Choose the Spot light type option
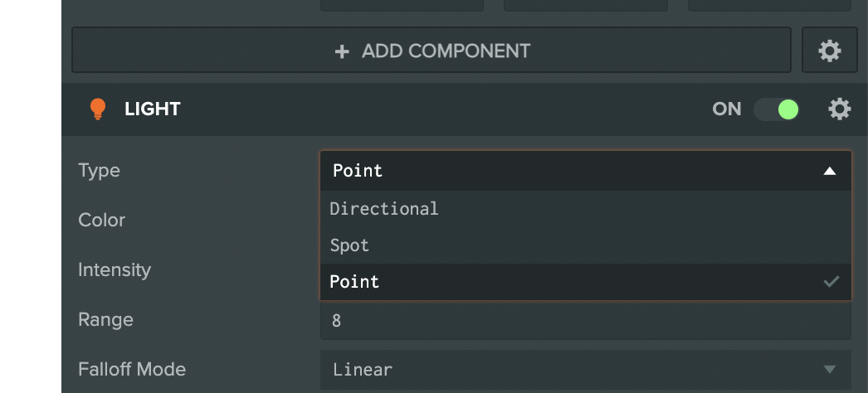The height and width of the screenshot is (393, 868). [x=349, y=245]
